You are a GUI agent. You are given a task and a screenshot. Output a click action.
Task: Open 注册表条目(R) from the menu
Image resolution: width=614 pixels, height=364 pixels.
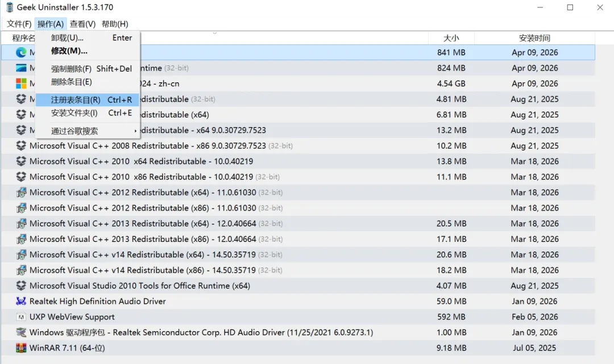[88, 100]
